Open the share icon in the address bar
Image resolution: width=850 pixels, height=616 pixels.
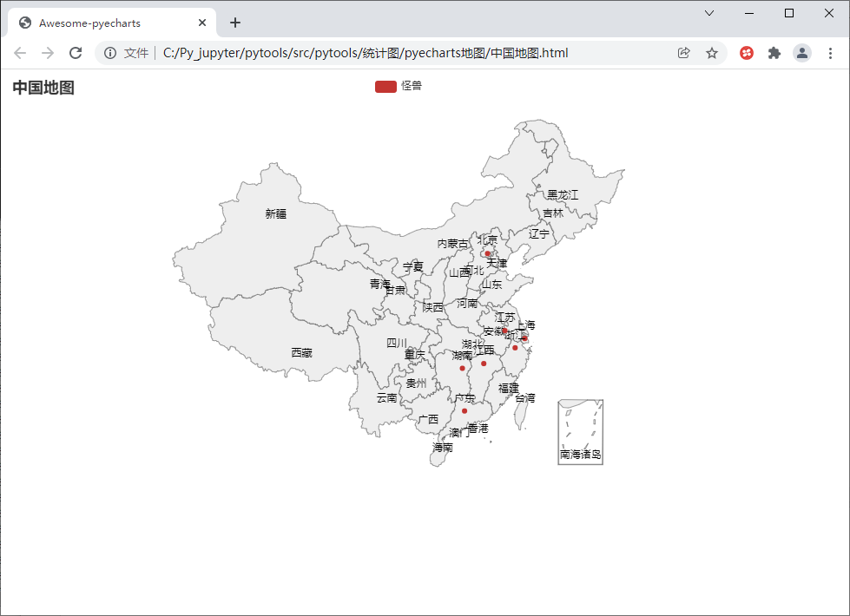[x=684, y=53]
